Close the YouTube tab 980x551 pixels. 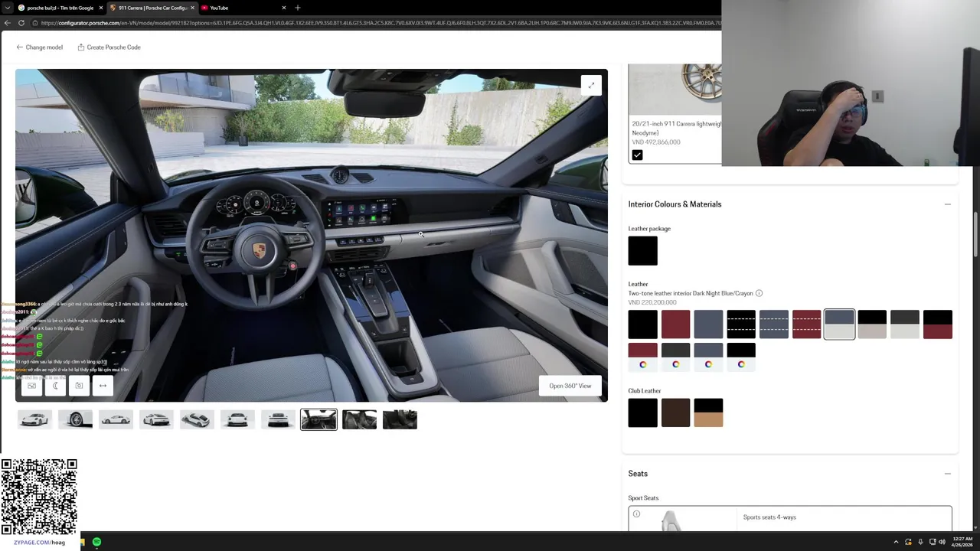click(x=284, y=8)
